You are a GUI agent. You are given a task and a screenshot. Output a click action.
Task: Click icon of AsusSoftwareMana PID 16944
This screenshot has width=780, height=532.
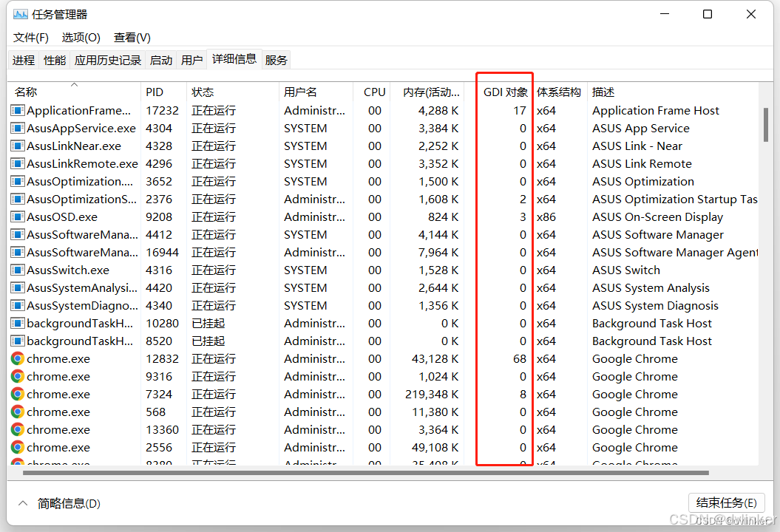coord(18,252)
